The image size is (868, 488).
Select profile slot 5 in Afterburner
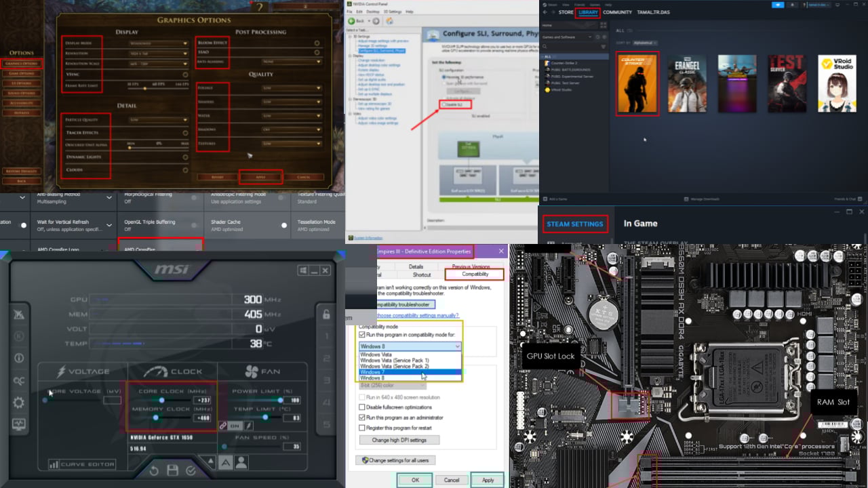[326, 425]
